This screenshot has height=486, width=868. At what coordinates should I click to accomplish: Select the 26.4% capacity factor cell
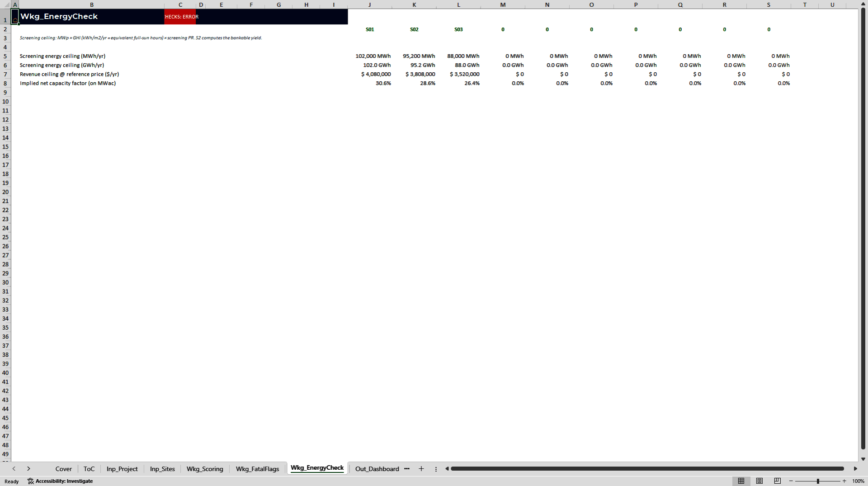[x=458, y=83]
